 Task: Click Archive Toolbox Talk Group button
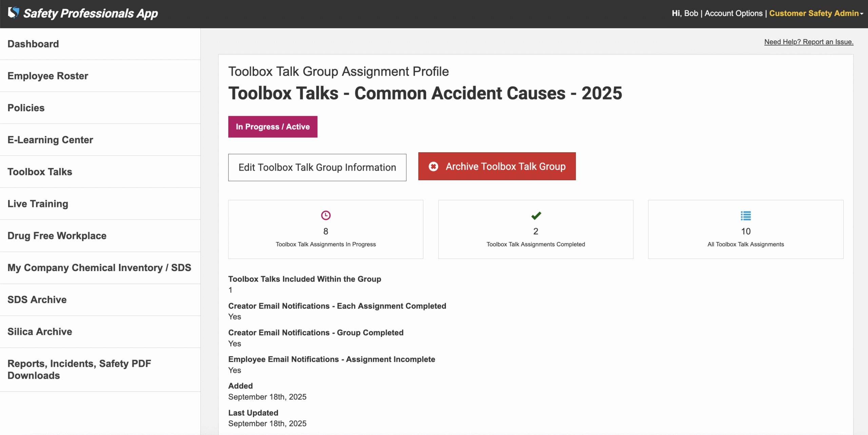(x=497, y=167)
